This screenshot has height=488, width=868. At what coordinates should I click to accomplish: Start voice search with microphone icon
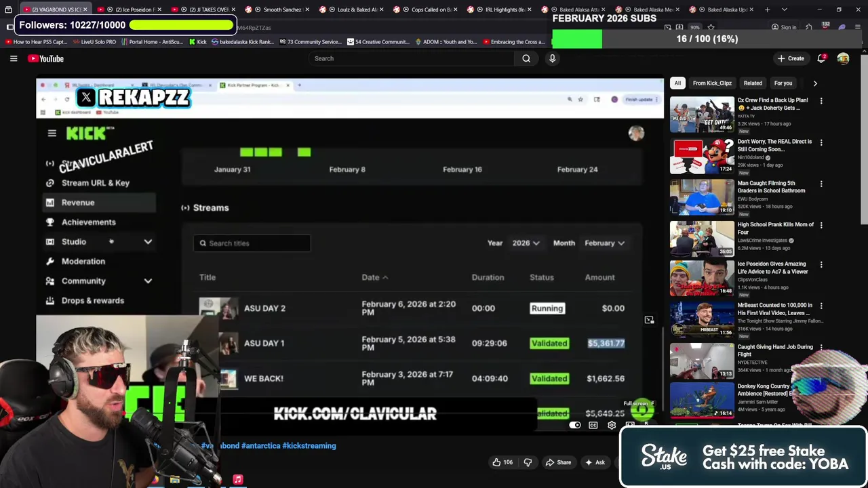[552, 58]
